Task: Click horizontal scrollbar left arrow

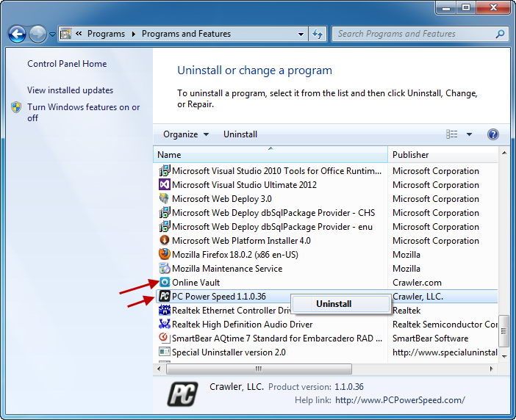Action: click(x=160, y=369)
